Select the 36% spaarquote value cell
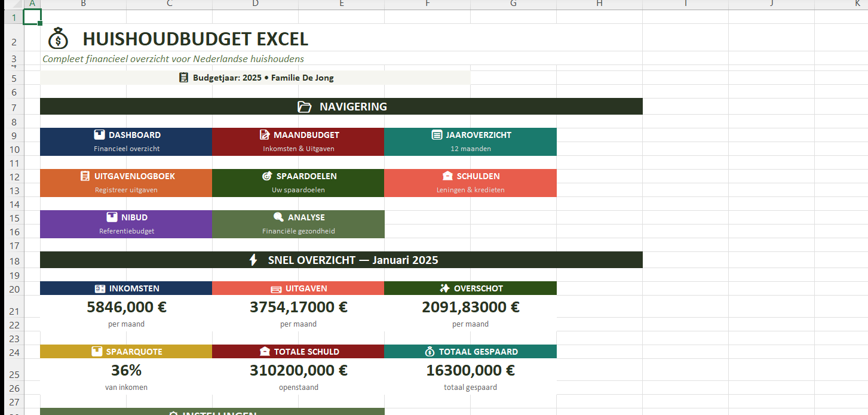 pos(126,371)
